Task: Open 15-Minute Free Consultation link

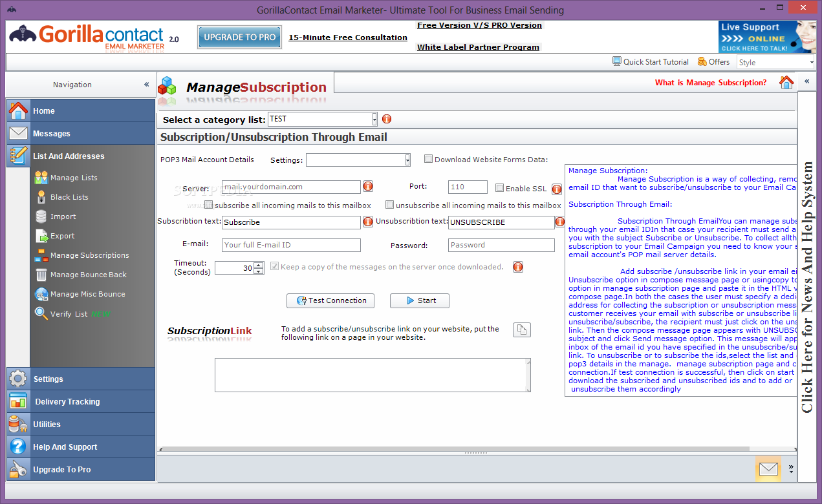Action: [348, 37]
